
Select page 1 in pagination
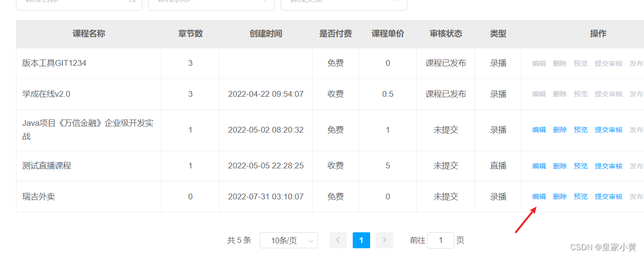coord(361,240)
